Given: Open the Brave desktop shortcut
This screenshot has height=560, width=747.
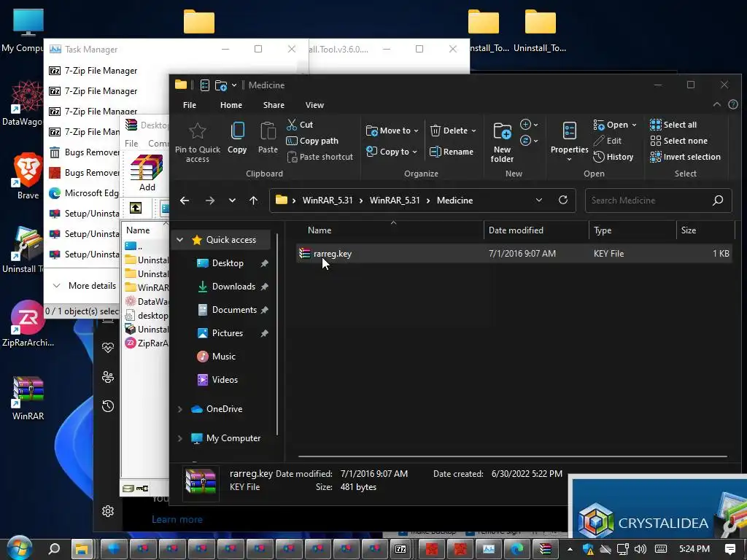Looking at the screenshot, I should (28, 176).
